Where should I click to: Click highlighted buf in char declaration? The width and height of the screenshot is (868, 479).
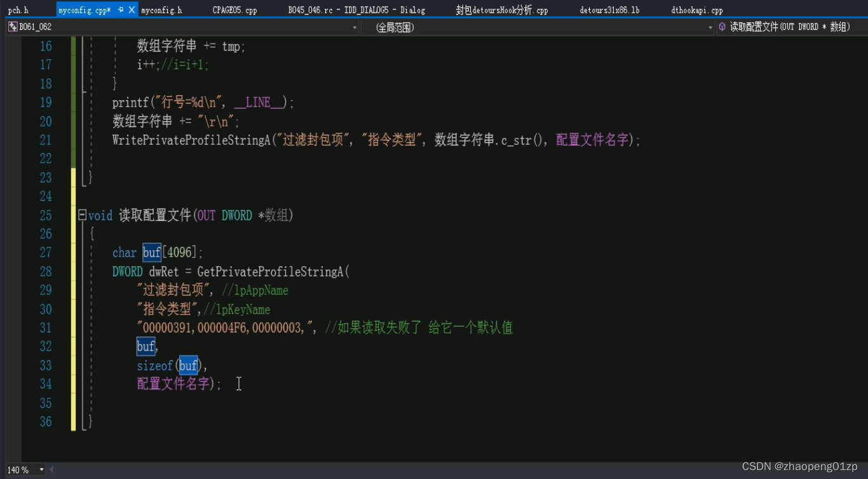(x=152, y=253)
